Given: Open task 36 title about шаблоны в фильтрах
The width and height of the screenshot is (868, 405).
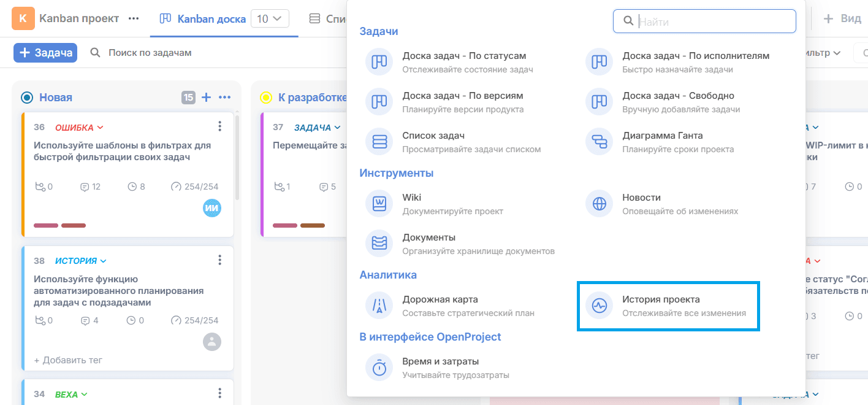Looking at the screenshot, I should (123, 151).
